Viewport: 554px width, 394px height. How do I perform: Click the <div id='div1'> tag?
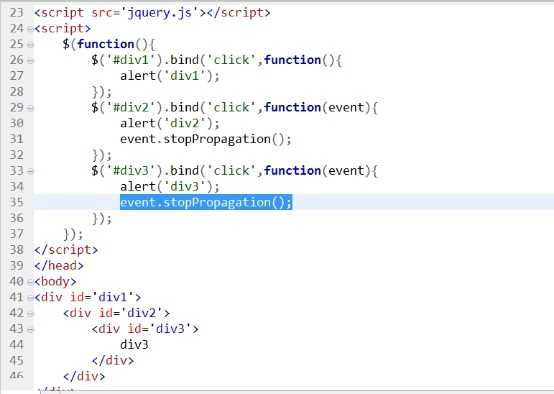point(88,297)
